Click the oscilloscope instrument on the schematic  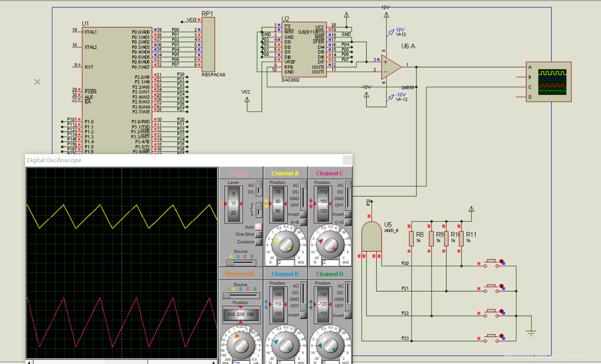pos(549,82)
